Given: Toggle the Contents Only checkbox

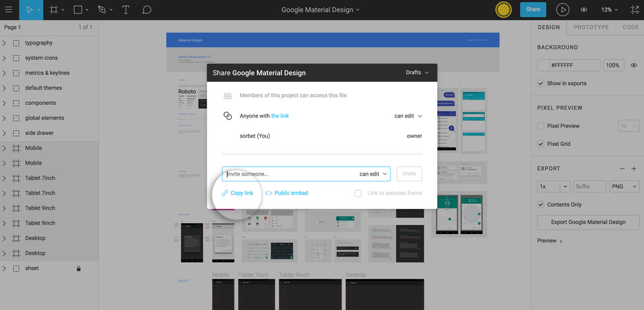Looking at the screenshot, I should (x=541, y=205).
